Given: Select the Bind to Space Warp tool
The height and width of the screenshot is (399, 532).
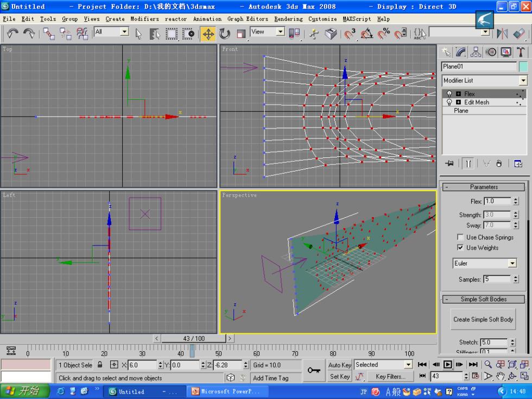Looking at the screenshot, I should [82, 34].
